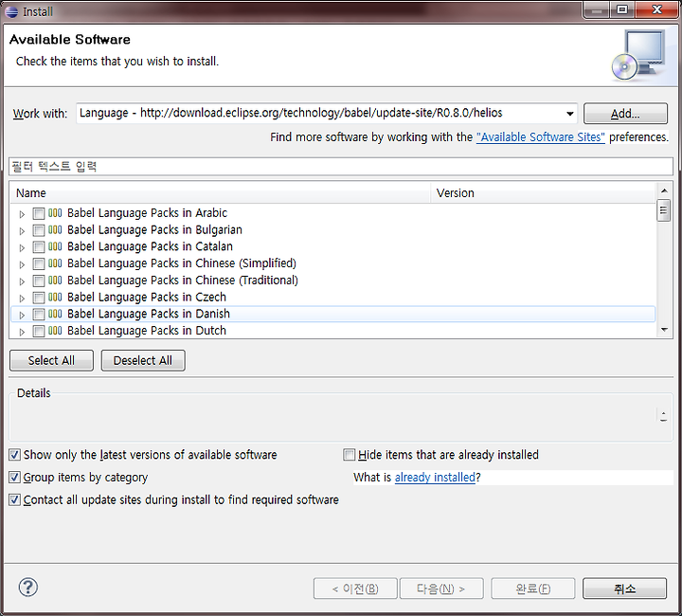This screenshot has width=682, height=616.
Task: Click the disabled 완료(F) finish button
Action: coord(532,589)
